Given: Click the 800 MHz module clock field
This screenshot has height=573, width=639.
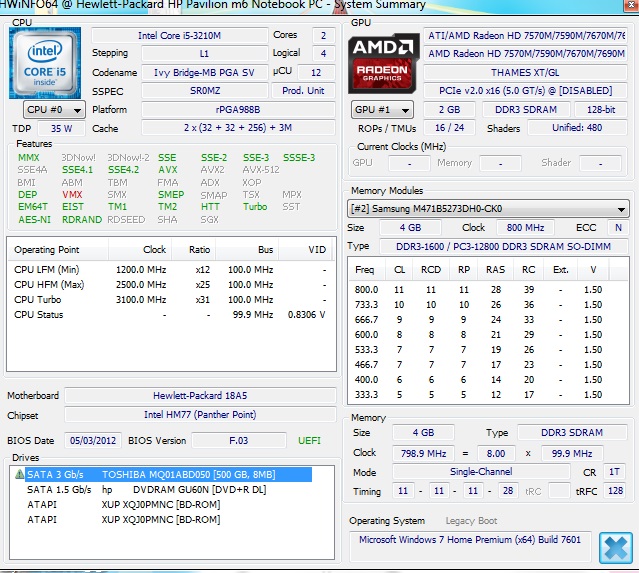Looking at the screenshot, I should [x=525, y=228].
